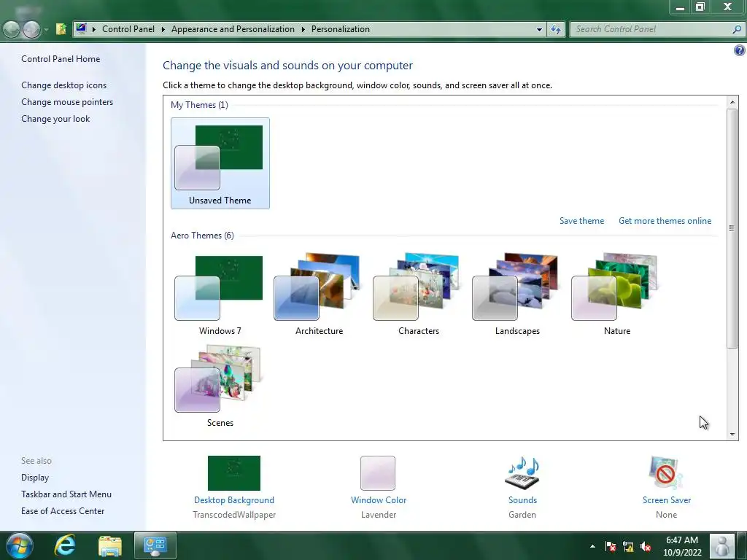The width and height of the screenshot is (747, 560).
Task: Click Get more themes online
Action: [665, 220]
